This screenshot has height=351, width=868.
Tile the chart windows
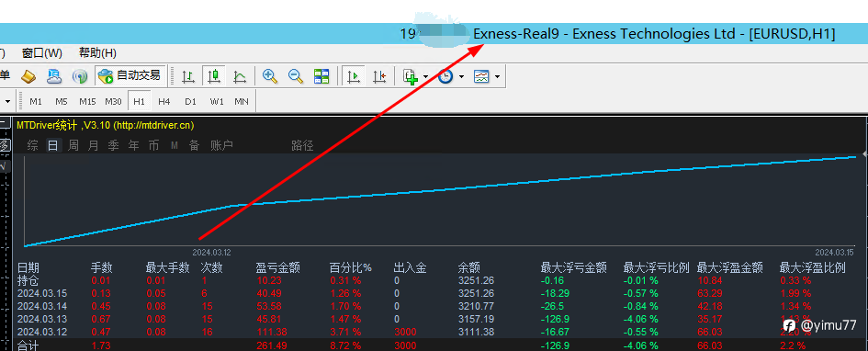click(321, 76)
